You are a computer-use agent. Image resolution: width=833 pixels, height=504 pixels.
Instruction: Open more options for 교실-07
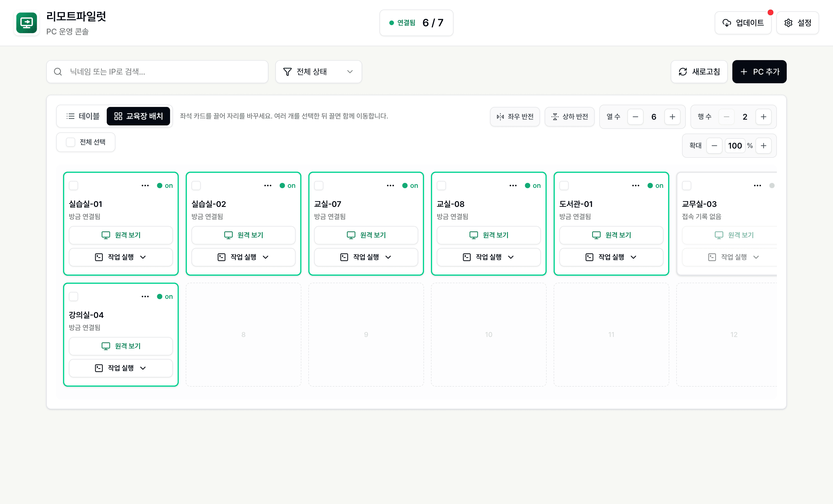point(390,186)
